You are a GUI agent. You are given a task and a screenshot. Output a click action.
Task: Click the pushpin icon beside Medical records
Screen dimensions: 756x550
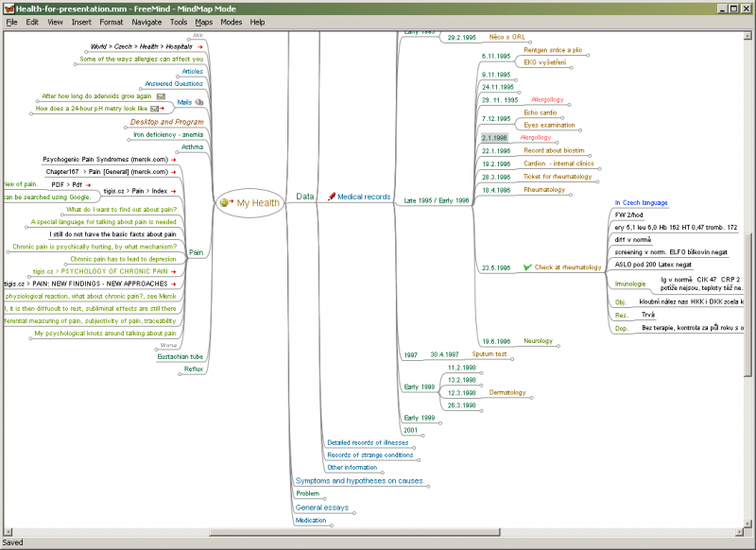pyautogui.click(x=331, y=197)
